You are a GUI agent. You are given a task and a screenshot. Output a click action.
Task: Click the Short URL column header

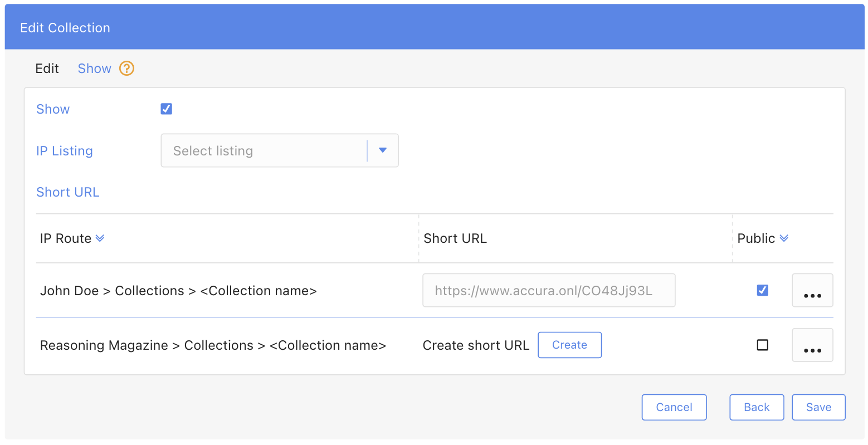coord(455,238)
